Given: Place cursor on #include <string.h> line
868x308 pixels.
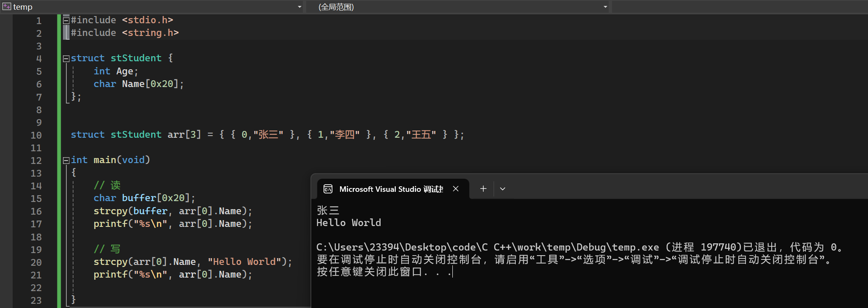Looking at the screenshot, I should click(x=125, y=33).
